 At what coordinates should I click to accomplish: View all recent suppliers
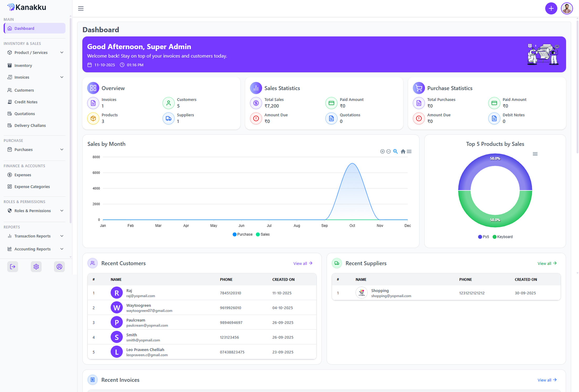tap(547, 263)
